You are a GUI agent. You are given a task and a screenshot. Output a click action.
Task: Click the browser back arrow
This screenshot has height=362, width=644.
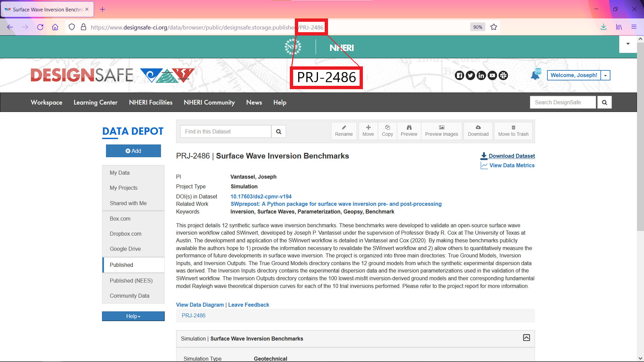point(10,27)
